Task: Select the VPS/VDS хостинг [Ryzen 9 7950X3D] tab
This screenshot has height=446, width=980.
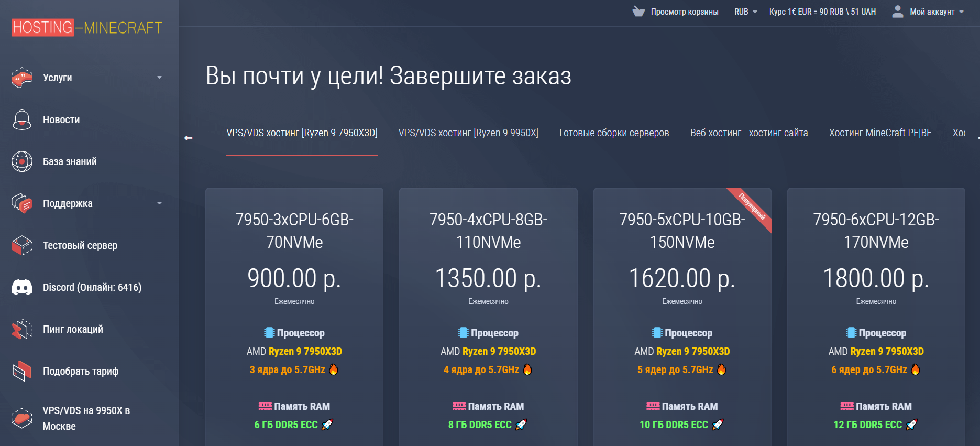Action: 302,133
